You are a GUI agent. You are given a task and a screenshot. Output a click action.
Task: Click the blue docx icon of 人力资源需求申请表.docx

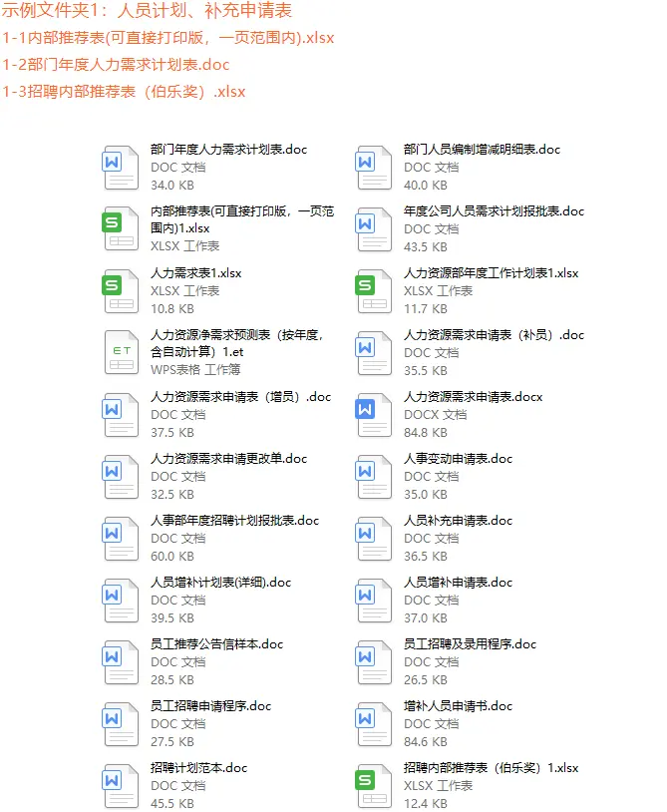point(373,414)
